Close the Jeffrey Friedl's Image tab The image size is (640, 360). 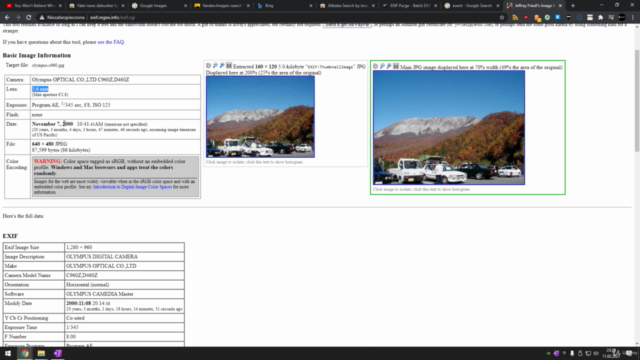560,6
